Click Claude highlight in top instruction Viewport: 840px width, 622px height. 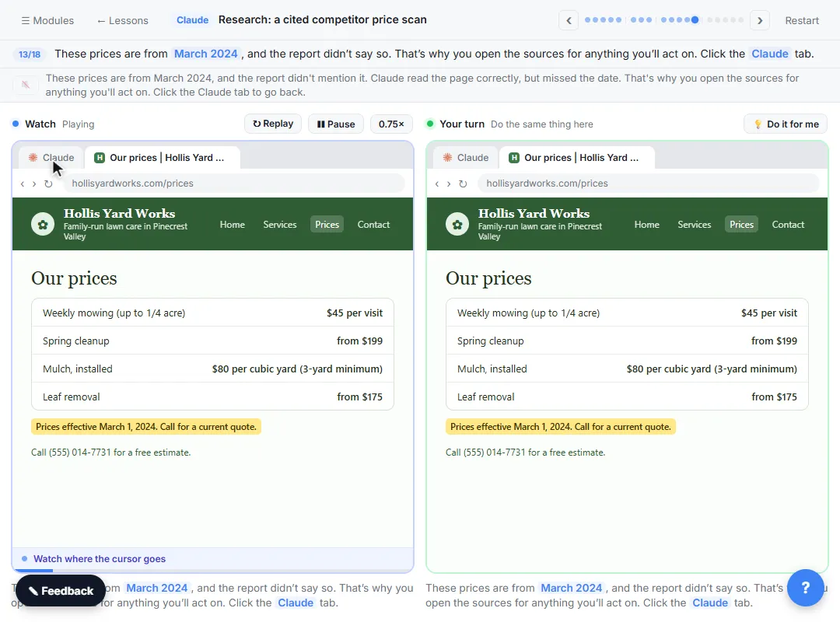(x=770, y=54)
